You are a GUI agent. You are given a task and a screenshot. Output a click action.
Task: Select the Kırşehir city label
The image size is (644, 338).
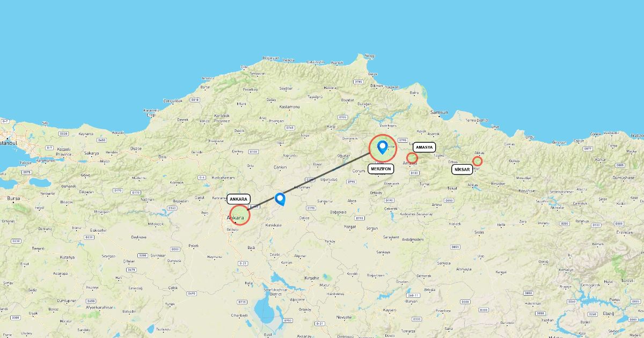312,278
